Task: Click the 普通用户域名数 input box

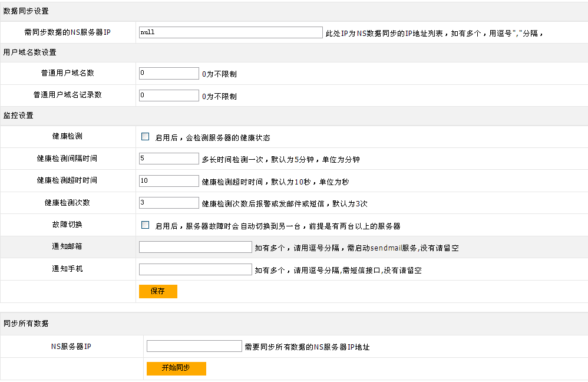Action: tap(169, 74)
